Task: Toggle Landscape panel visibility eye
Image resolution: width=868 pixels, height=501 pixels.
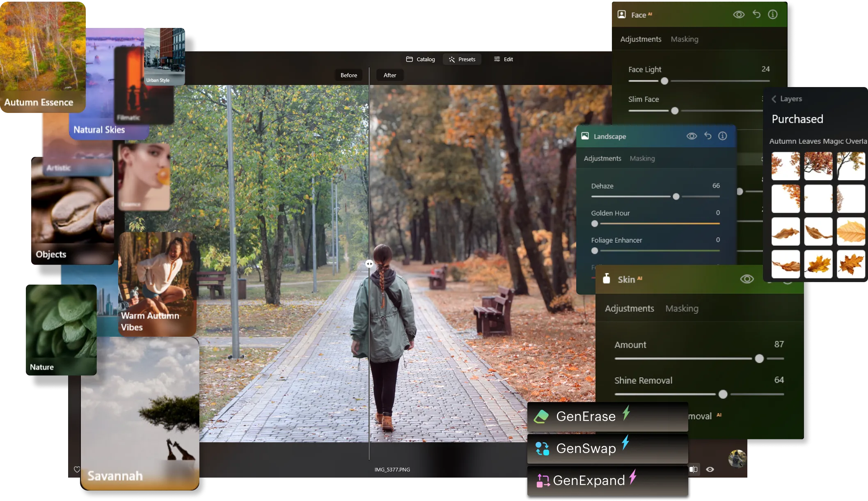Action: point(692,136)
